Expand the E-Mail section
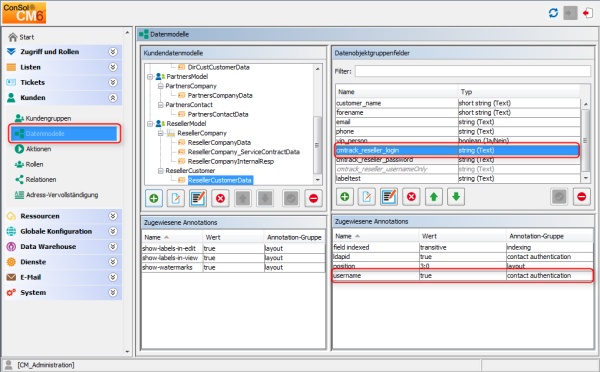600x372 pixels. coord(113,277)
